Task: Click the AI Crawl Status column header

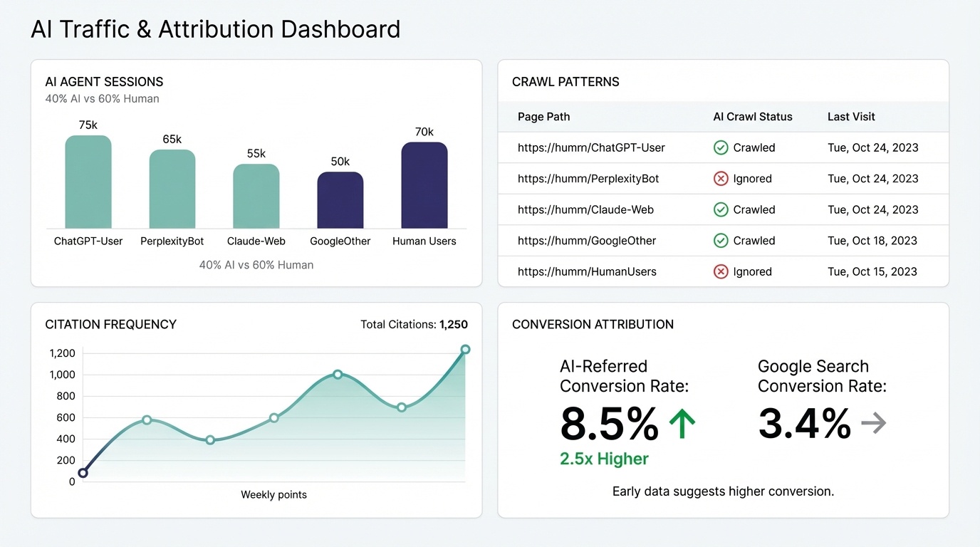Action: coord(753,117)
